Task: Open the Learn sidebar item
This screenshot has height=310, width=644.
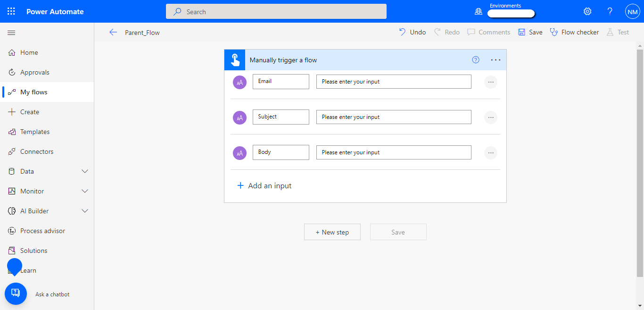Action: coord(47,270)
